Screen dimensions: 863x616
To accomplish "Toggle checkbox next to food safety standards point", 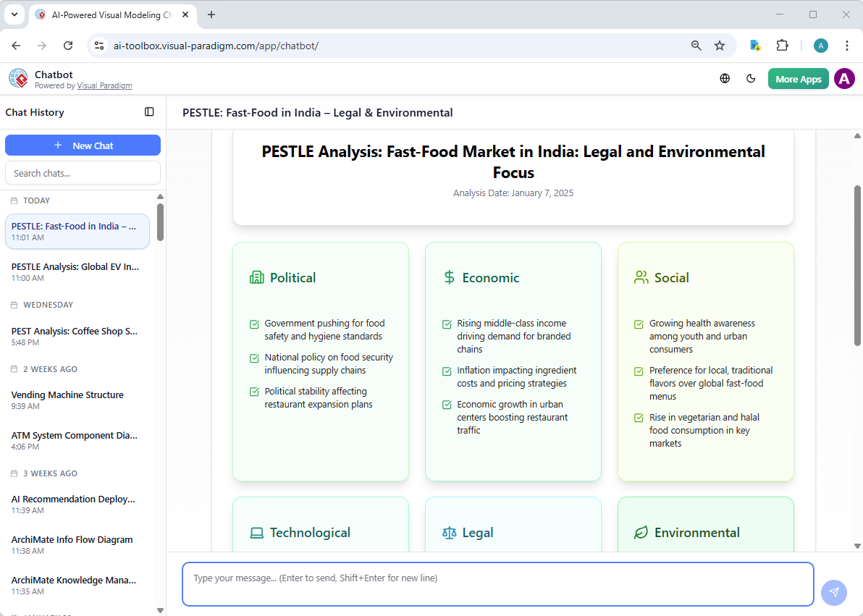I will 254,324.
